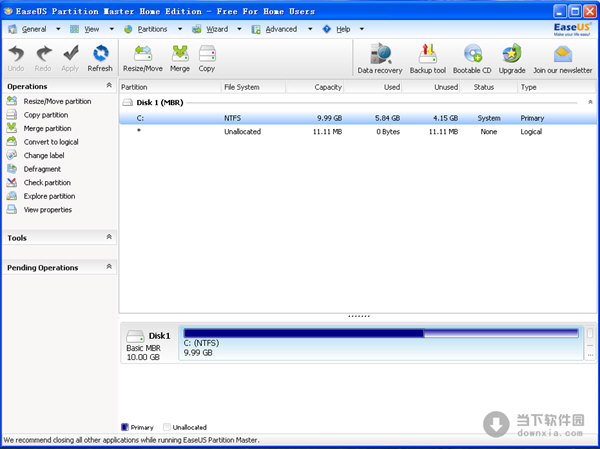Viewport: 600px width, 449px height.
Task: Open the Advanced menu
Action: (281, 29)
